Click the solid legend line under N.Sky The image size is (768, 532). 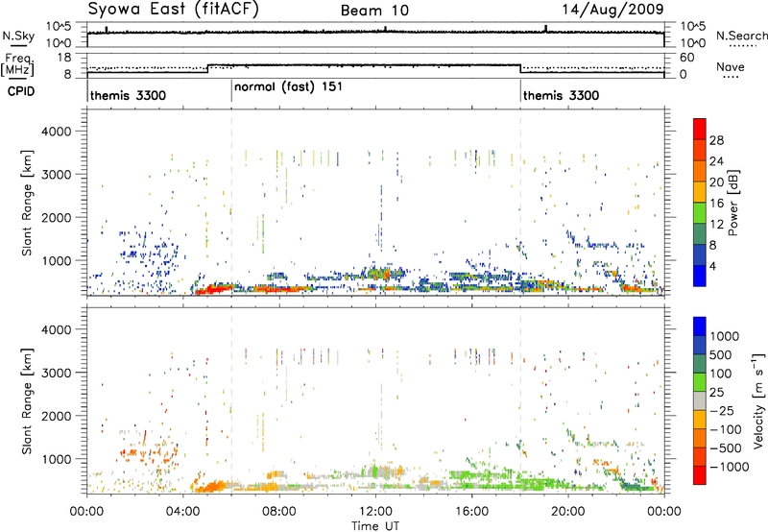[18, 45]
